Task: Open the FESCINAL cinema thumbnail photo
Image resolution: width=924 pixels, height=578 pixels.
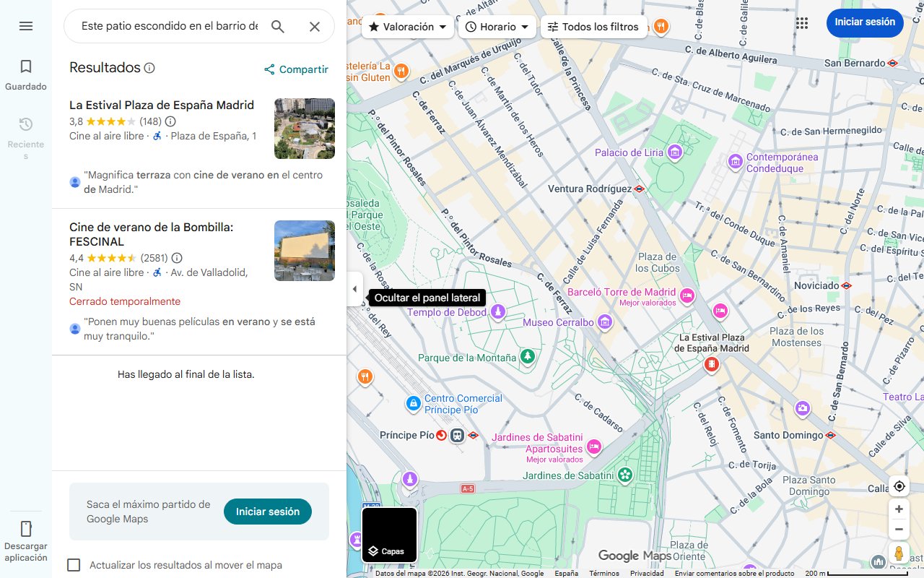Action: coord(304,251)
